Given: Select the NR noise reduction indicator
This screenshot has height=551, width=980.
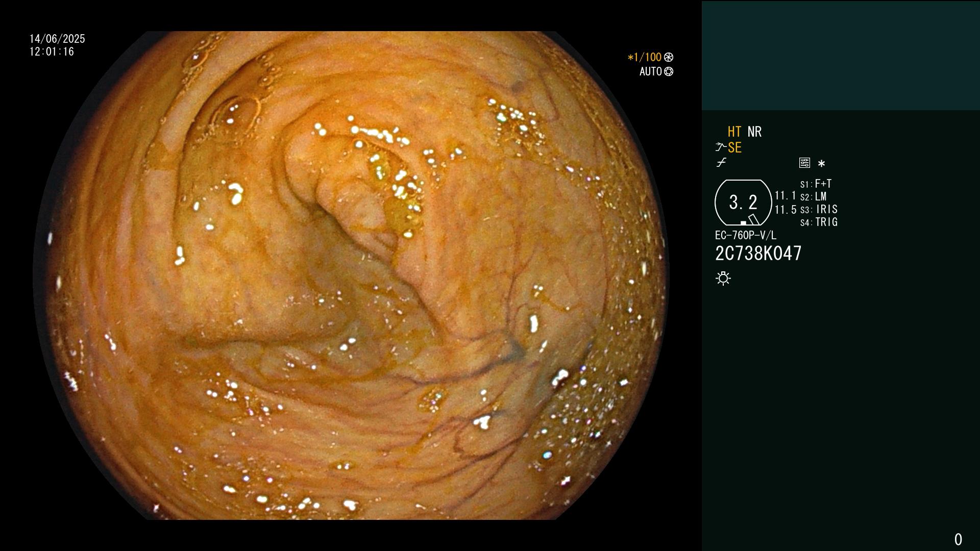Looking at the screenshot, I should [x=754, y=132].
